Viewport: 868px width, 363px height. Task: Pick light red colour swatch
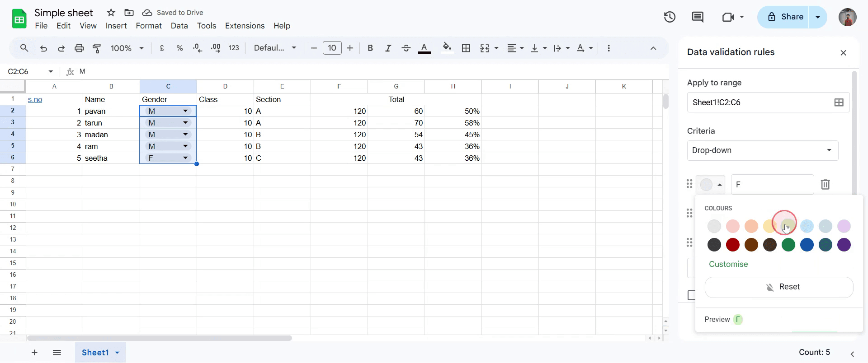(x=733, y=226)
